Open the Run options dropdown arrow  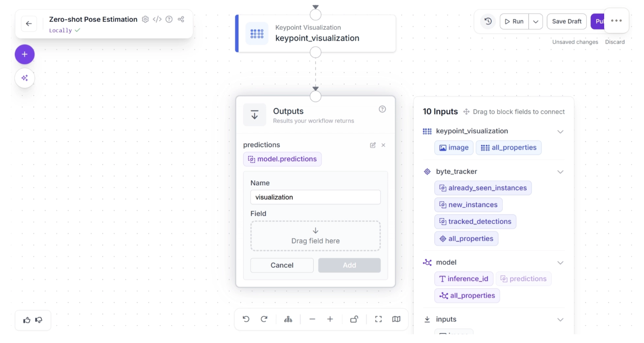pos(535,21)
